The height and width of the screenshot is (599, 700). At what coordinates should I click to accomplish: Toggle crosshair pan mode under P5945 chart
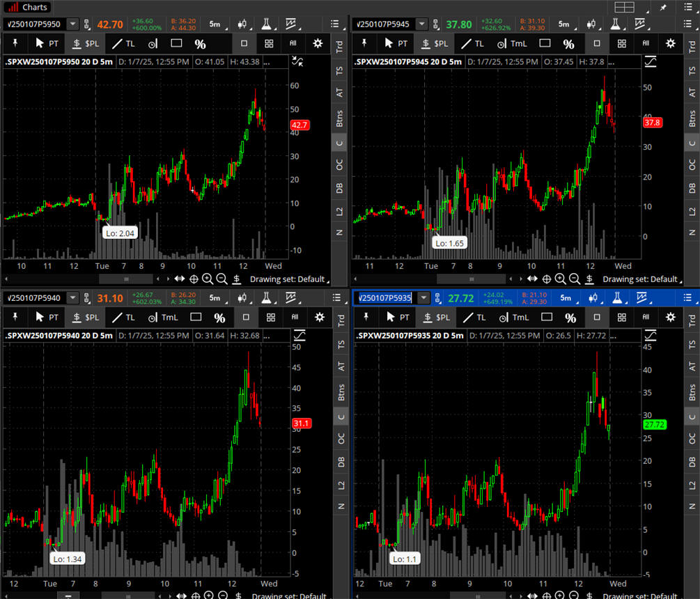click(547, 279)
